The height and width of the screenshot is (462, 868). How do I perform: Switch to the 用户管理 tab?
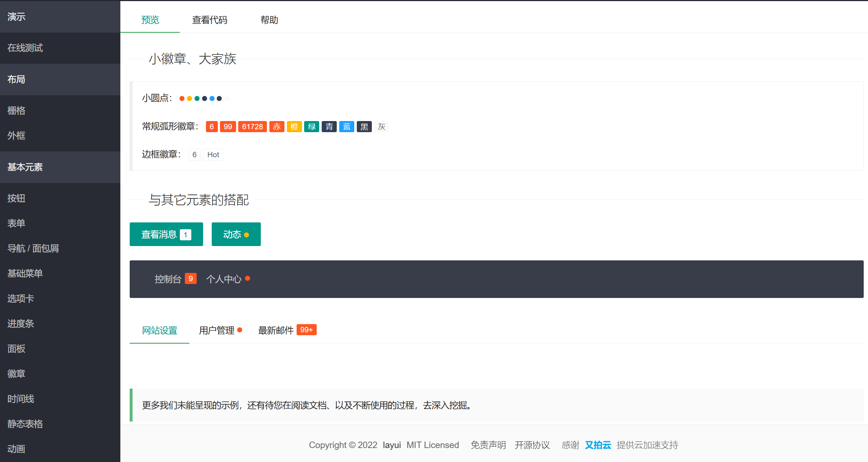216,330
